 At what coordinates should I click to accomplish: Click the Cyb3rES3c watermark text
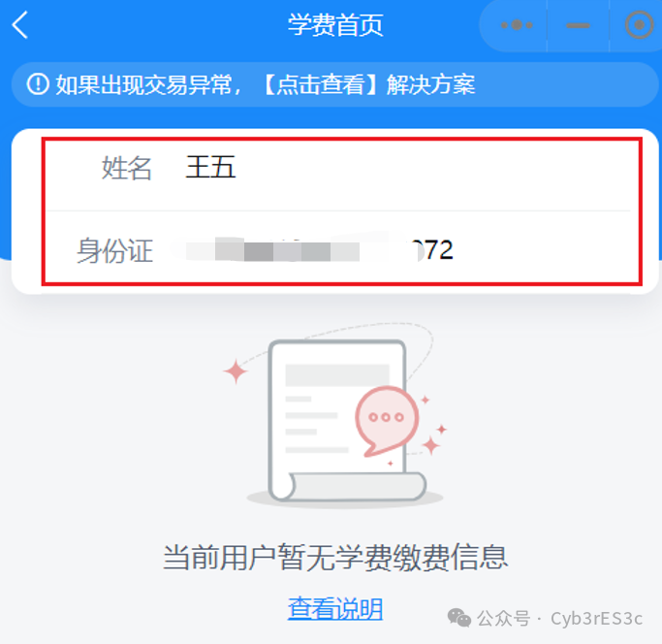[596, 619]
